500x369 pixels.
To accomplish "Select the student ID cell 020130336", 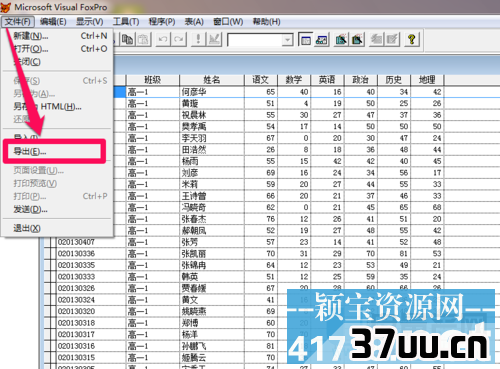I will tap(91, 254).
